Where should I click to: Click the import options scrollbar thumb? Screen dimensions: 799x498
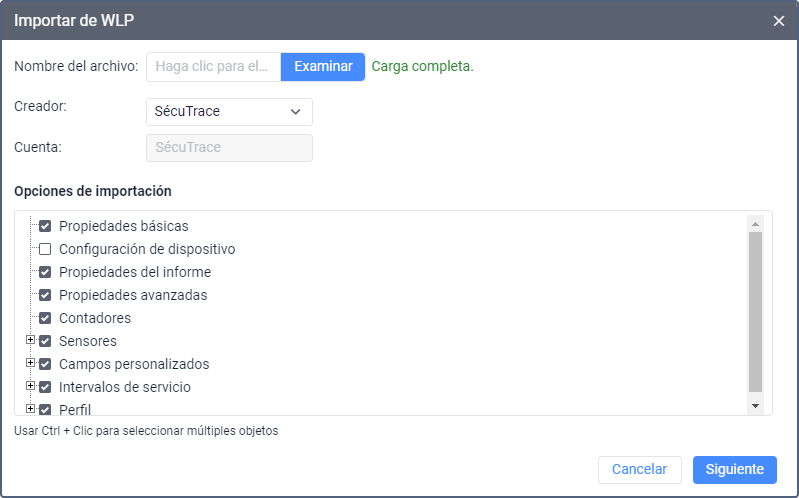755,310
